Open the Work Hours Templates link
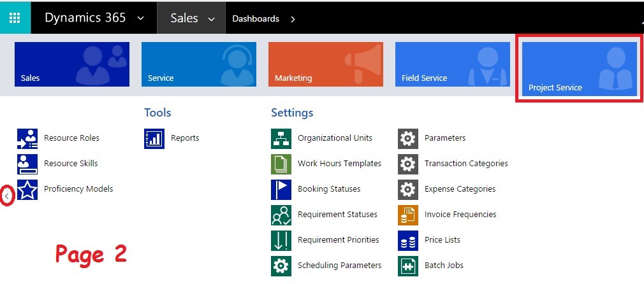This screenshot has width=644, height=284. pos(339,164)
